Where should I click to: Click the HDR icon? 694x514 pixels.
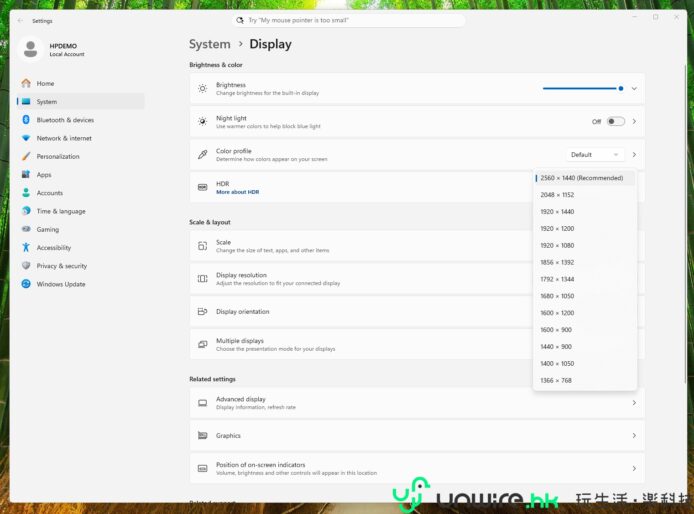pyautogui.click(x=202, y=187)
